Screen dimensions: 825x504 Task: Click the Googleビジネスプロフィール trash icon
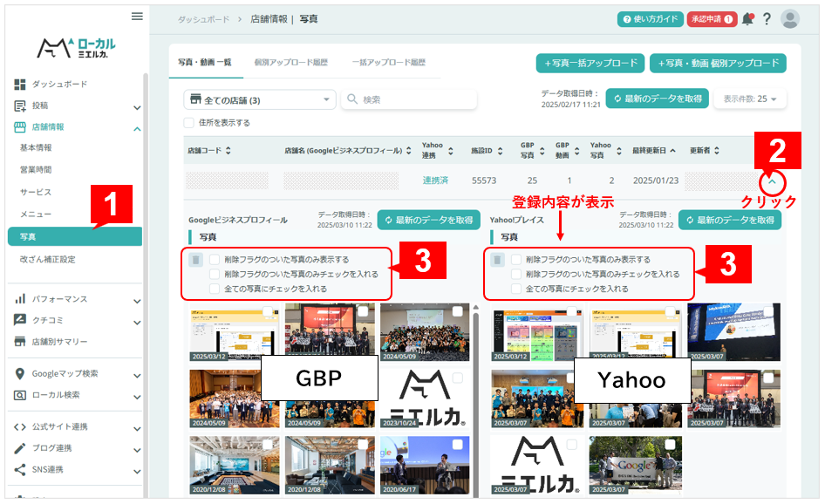[x=195, y=259]
